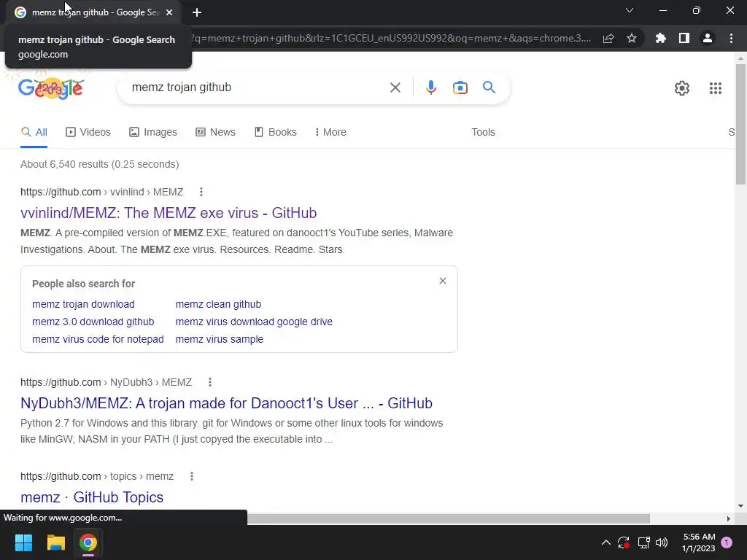747x560 pixels.
Task: Open NyDubh3/MEMZ GitHub result link
Action: coord(226,403)
